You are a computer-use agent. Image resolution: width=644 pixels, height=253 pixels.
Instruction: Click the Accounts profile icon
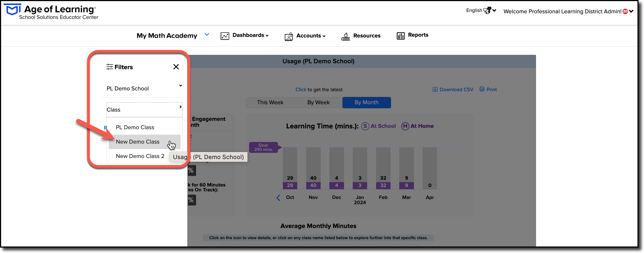[x=289, y=36]
